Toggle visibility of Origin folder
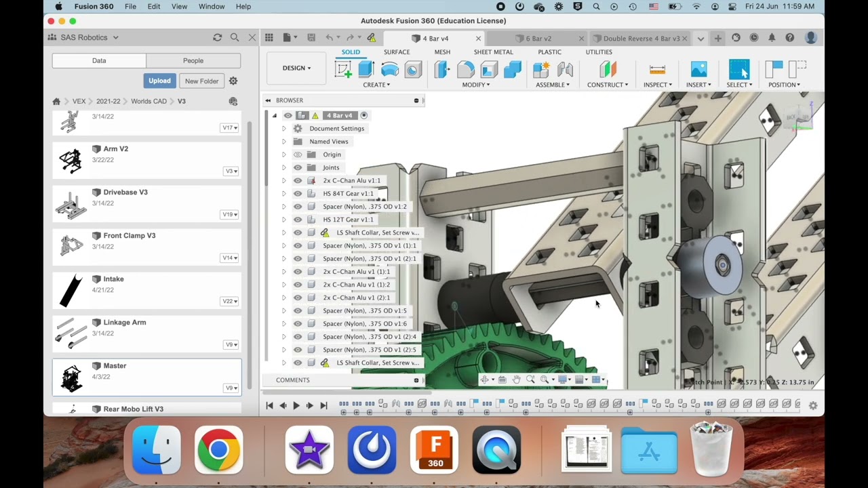The image size is (868, 488). [298, 155]
